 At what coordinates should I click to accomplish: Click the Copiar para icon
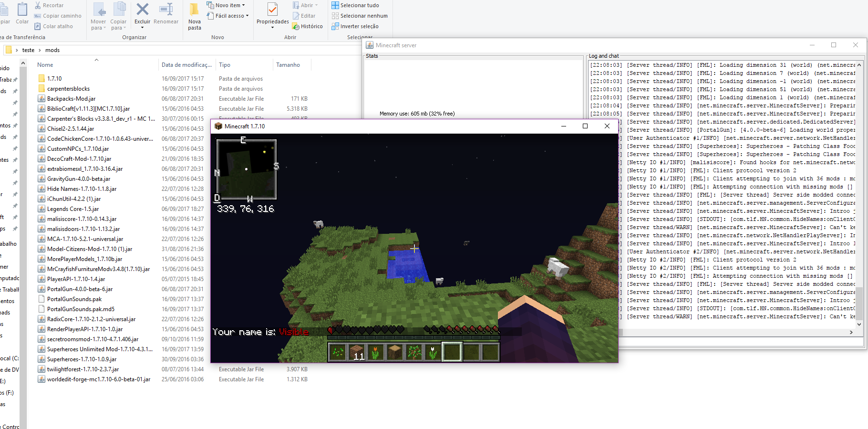(x=119, y=10)
